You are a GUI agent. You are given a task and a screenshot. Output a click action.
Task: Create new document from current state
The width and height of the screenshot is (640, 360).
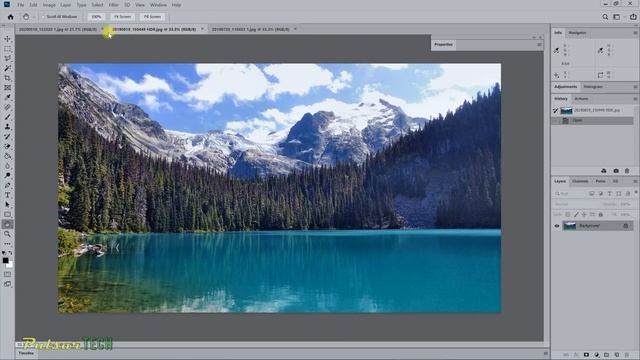[604, 171]
